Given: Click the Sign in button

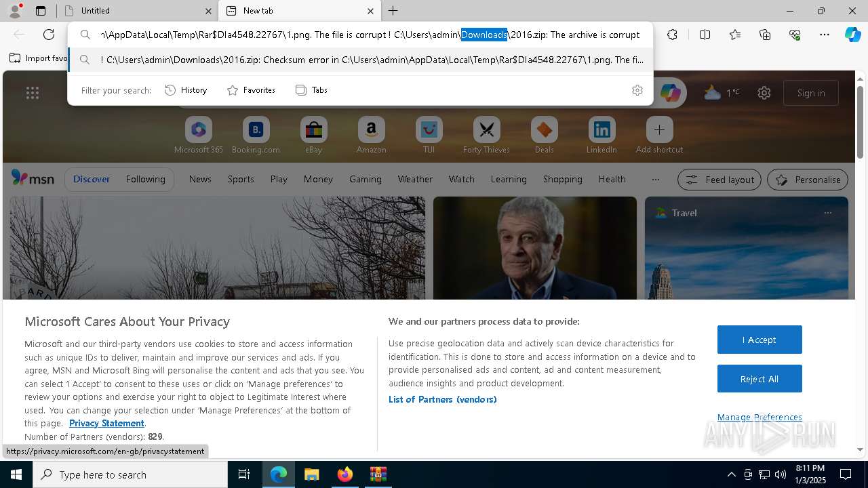Looking at the screenshot, I should coord(811,93).
